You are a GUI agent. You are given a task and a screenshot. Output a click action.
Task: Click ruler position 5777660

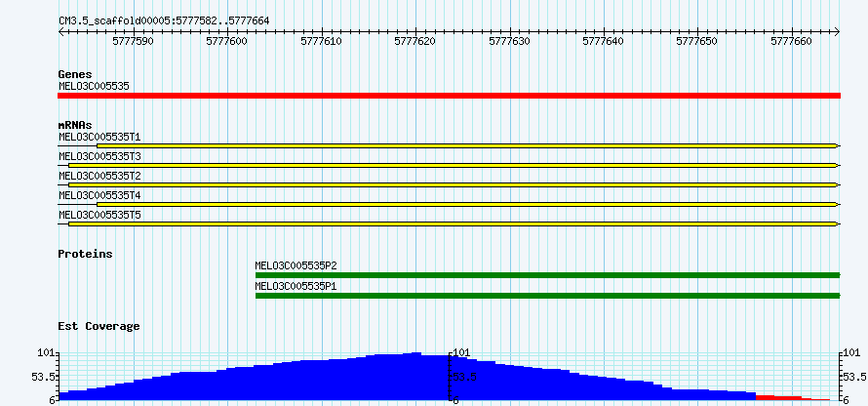(x=792, y=41)
